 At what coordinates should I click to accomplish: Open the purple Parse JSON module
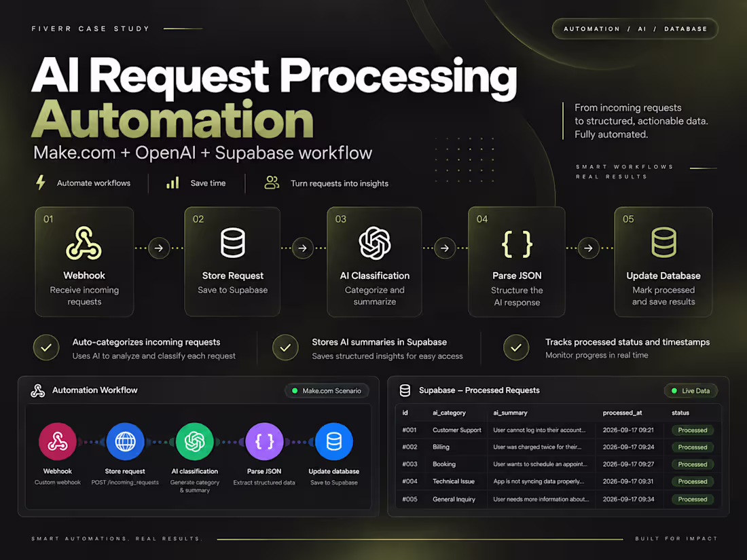264,441
